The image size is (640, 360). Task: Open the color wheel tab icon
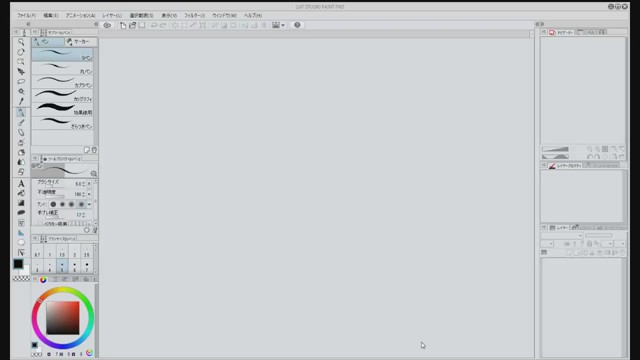point(43,280)
